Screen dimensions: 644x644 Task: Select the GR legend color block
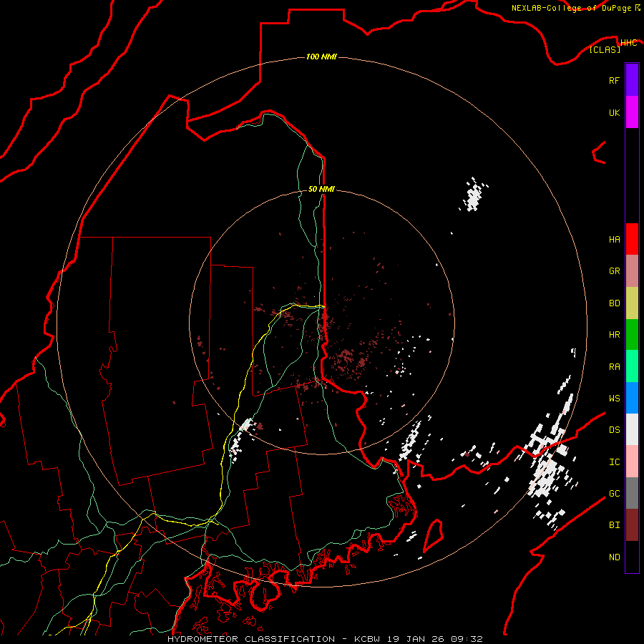[632, 271]
